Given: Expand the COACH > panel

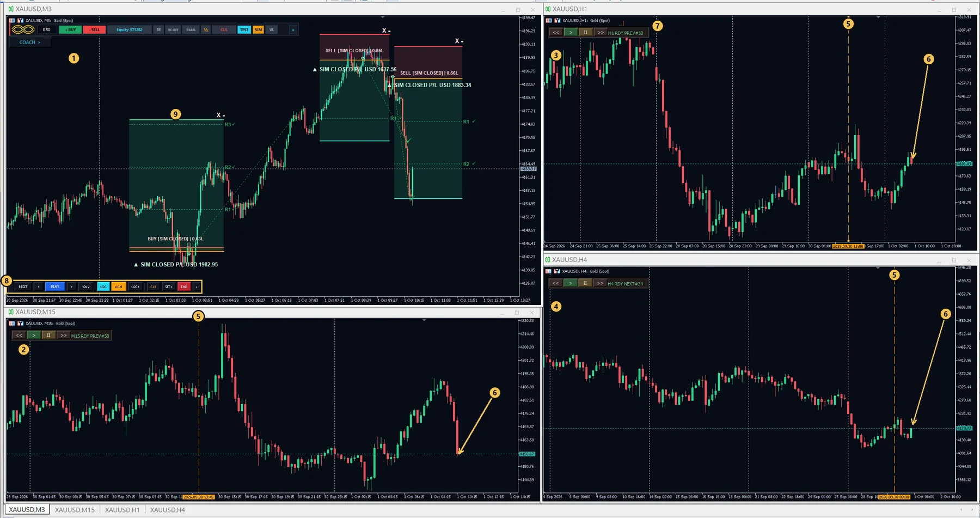Looking at the screenshot, I should point(29,42).
